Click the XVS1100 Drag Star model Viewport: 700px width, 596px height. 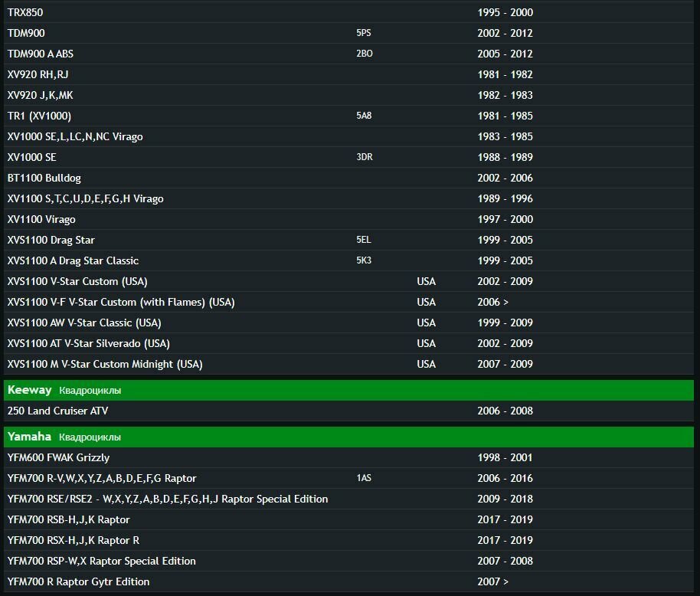click(51, 241)
